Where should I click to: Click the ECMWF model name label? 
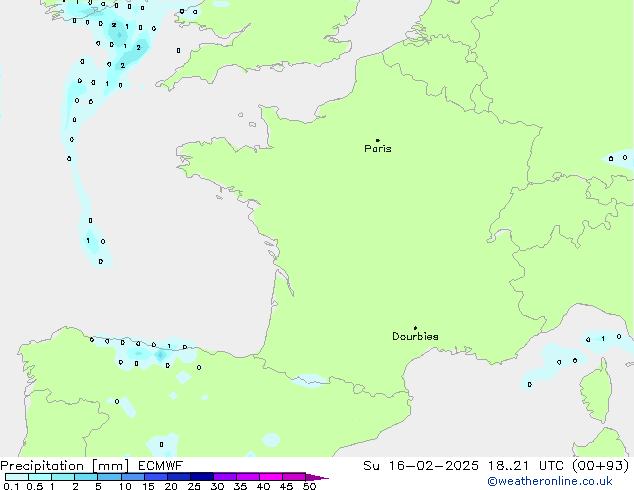[161, 466]
